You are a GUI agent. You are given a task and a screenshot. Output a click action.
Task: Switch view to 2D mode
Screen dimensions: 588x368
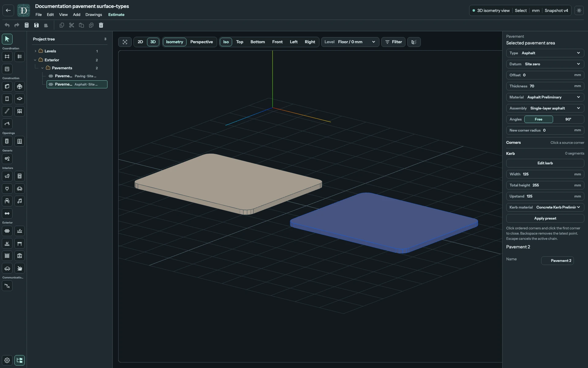coord(140,42)
